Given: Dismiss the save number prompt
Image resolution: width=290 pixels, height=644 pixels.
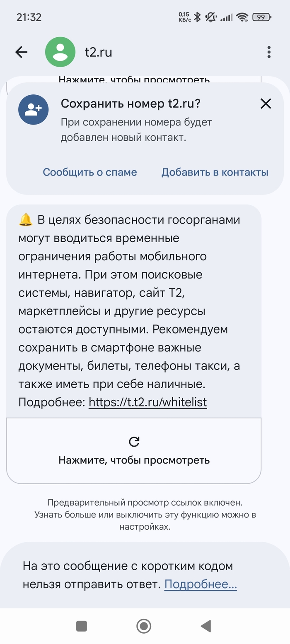Looking at the screenshot, I should pos(266,103).
